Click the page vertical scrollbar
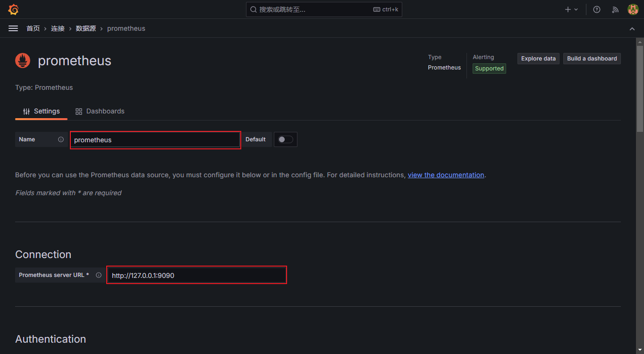 tap(640, 88)
